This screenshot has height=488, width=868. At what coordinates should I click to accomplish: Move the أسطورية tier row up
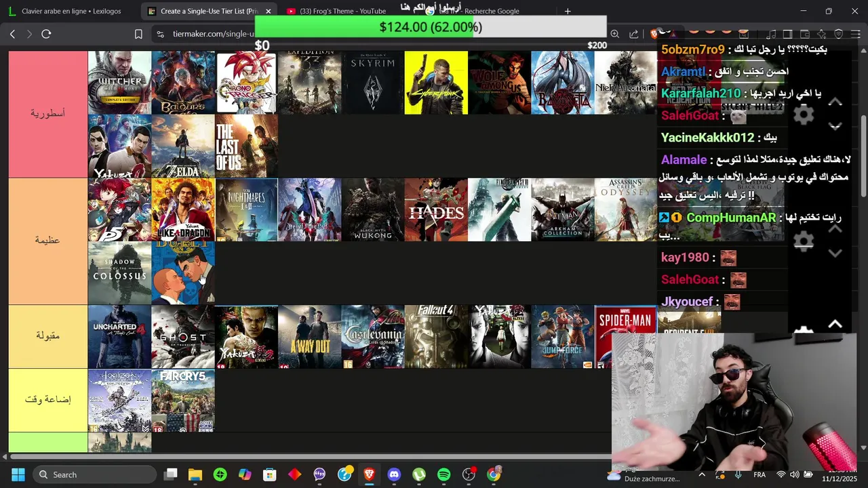(x=835, y=102)
